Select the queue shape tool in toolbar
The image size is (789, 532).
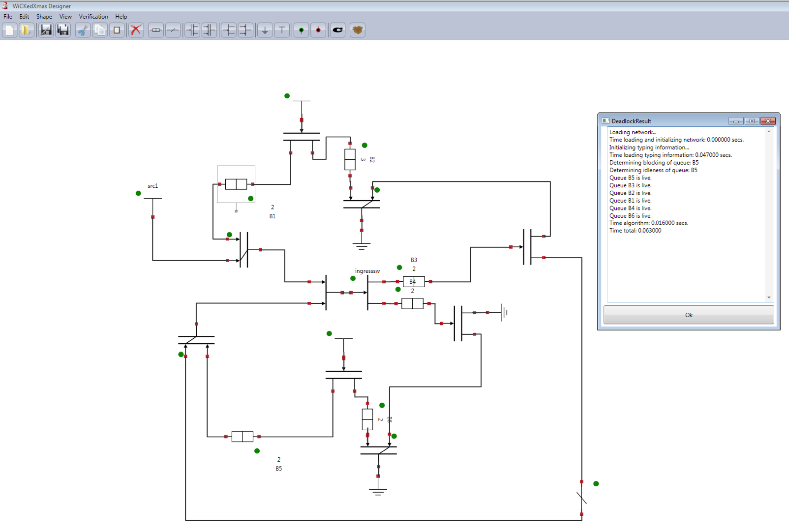click(x=155, y=30)
